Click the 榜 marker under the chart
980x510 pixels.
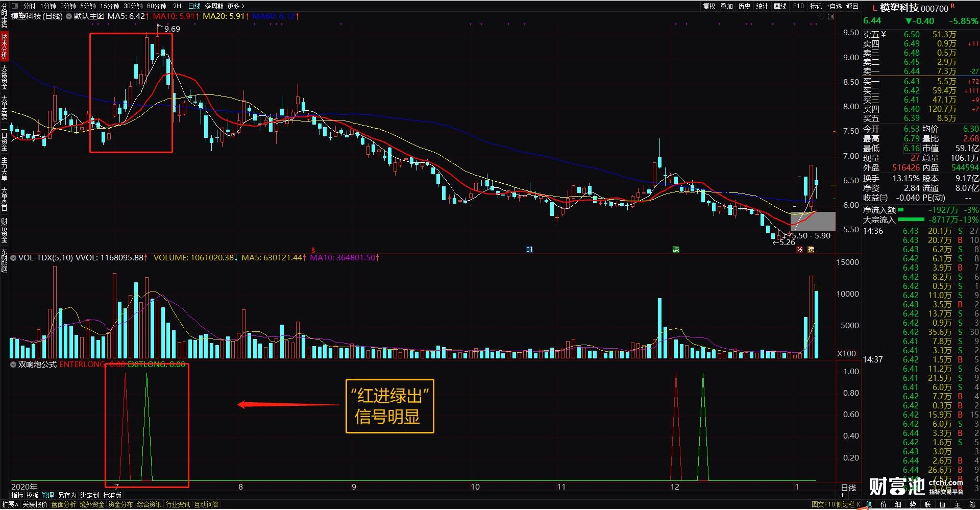point(811,250)
